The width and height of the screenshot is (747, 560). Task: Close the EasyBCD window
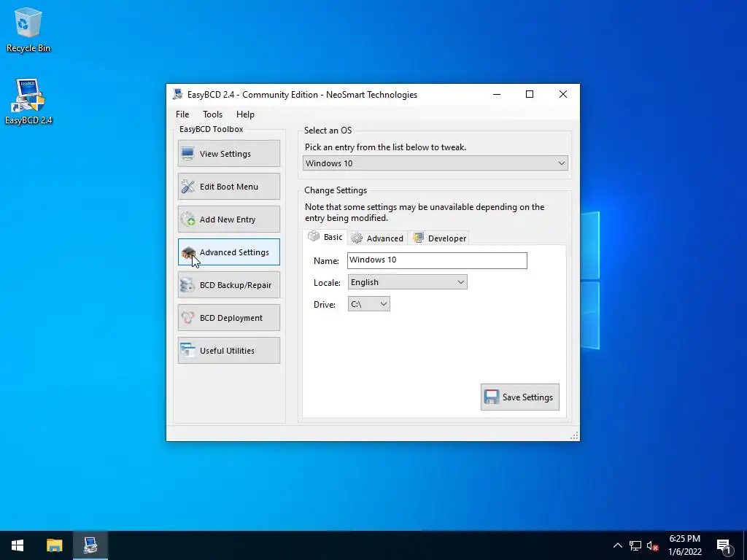pos(562,94)
